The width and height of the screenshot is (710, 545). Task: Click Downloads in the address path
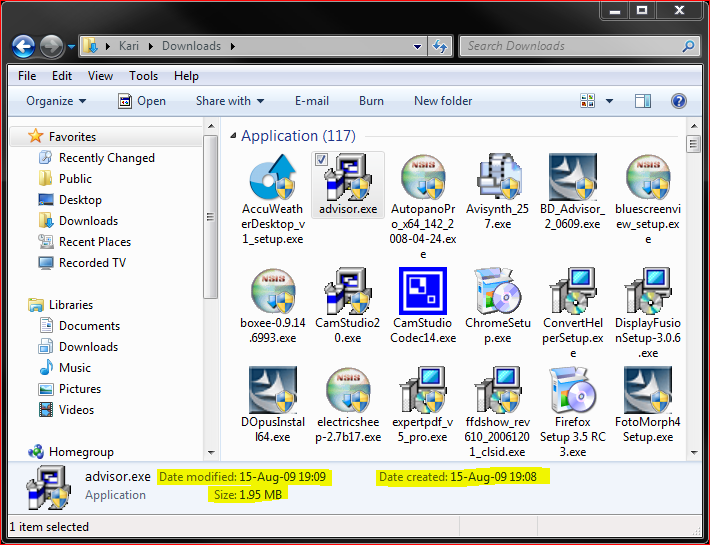pyautogui.click(x=192, y=46)
